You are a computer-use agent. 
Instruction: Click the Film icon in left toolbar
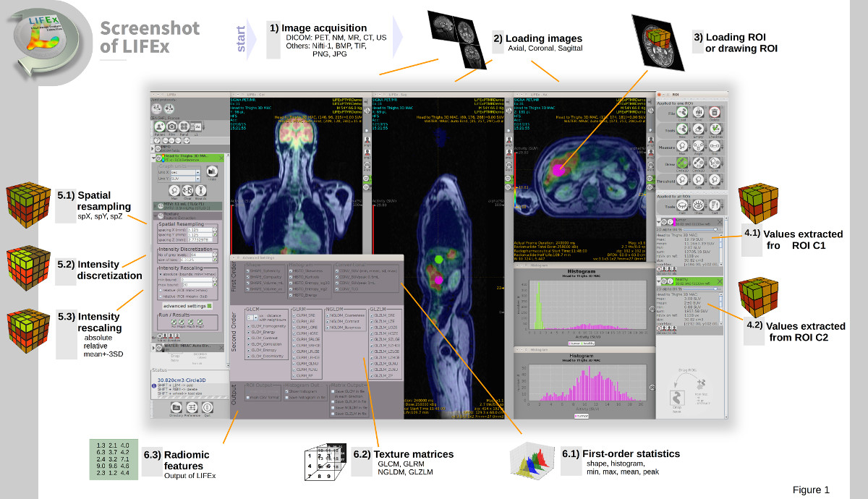(173, 127)
